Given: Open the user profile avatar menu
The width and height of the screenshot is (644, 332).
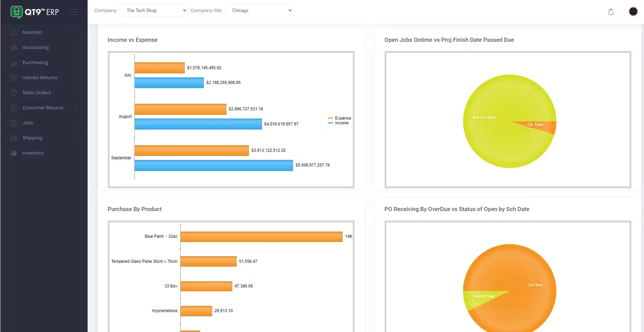Looking at the screenshot, I should (x=633, y=11).
